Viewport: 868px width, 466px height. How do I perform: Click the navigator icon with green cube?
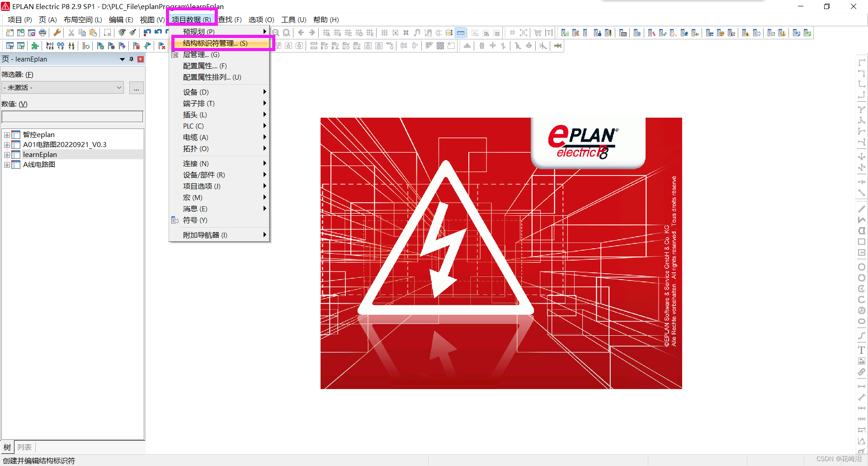(807, 33)
